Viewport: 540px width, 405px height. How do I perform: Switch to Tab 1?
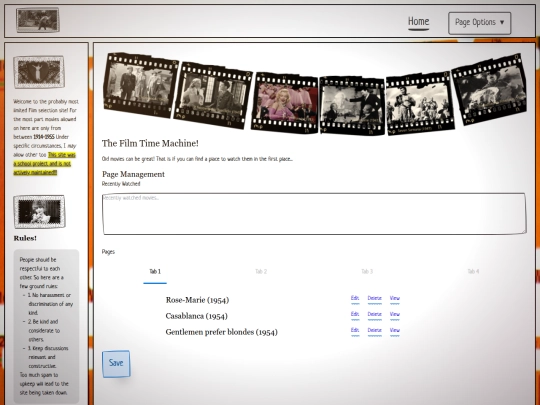point(155,272)
